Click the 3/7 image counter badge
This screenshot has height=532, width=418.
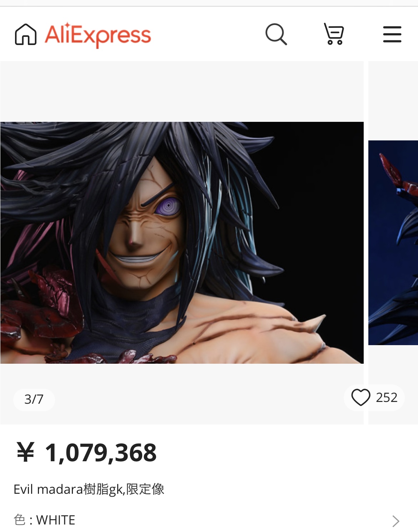[34, 399]
